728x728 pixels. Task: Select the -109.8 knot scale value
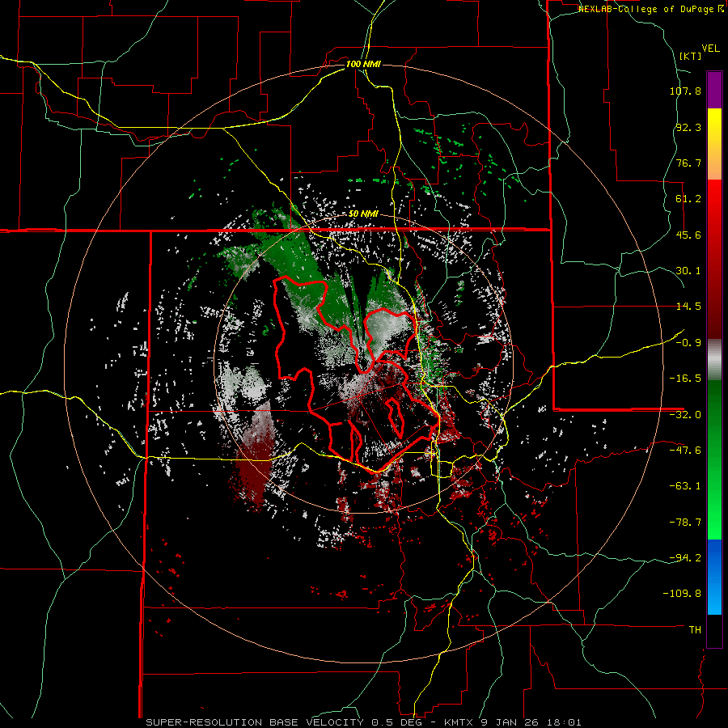tap(683, 594)
